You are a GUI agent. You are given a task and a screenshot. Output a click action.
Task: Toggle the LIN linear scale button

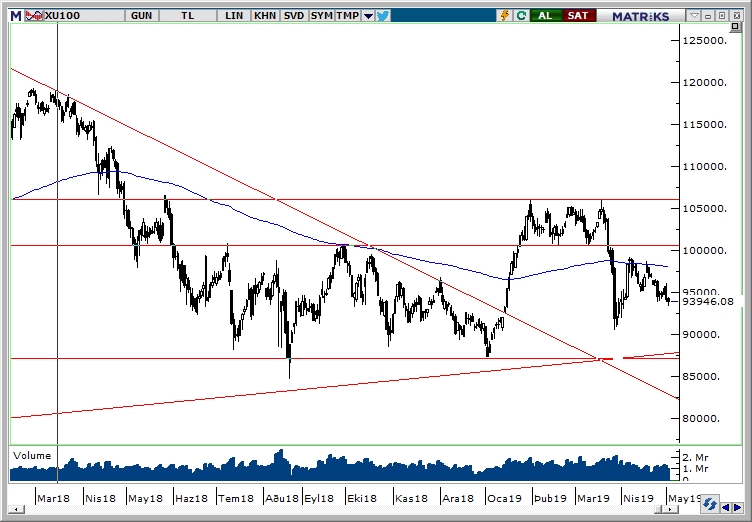pyautogui.click(x=234, y=16)
